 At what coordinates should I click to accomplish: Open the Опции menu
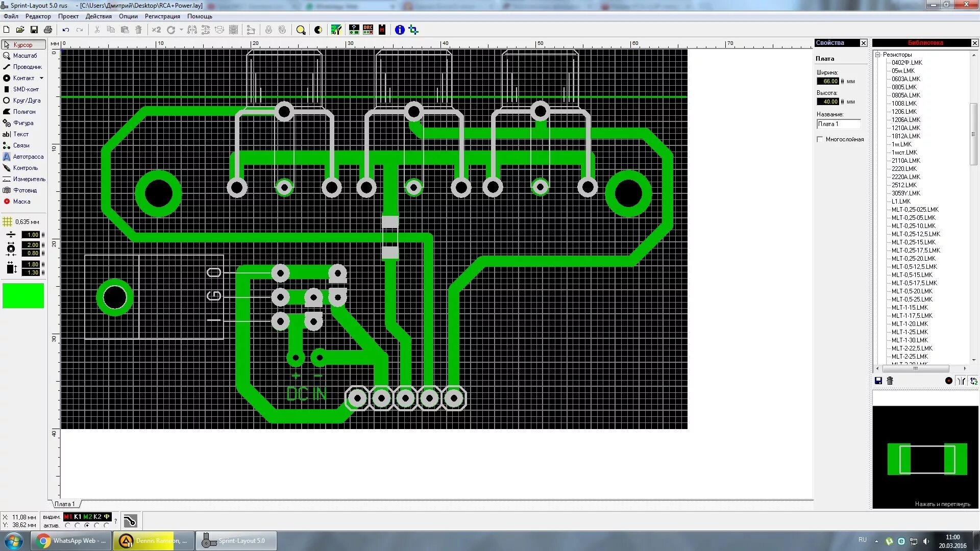(x=128, y=16)
